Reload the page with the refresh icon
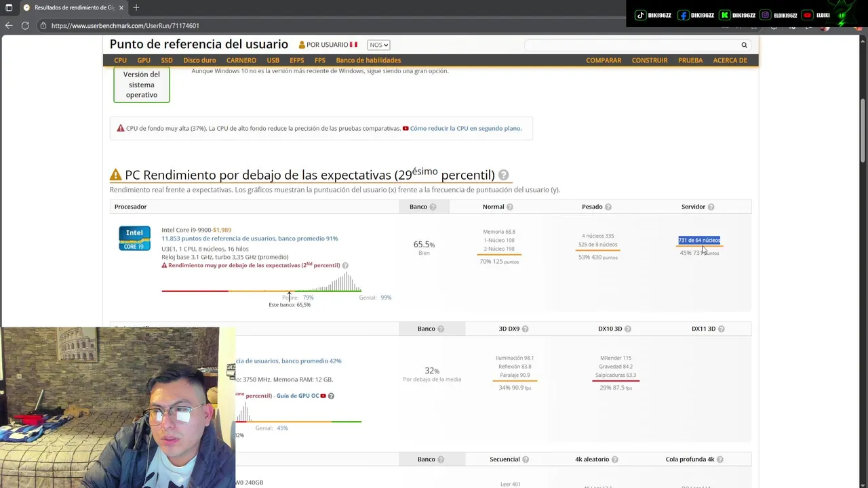 point(25,26)
